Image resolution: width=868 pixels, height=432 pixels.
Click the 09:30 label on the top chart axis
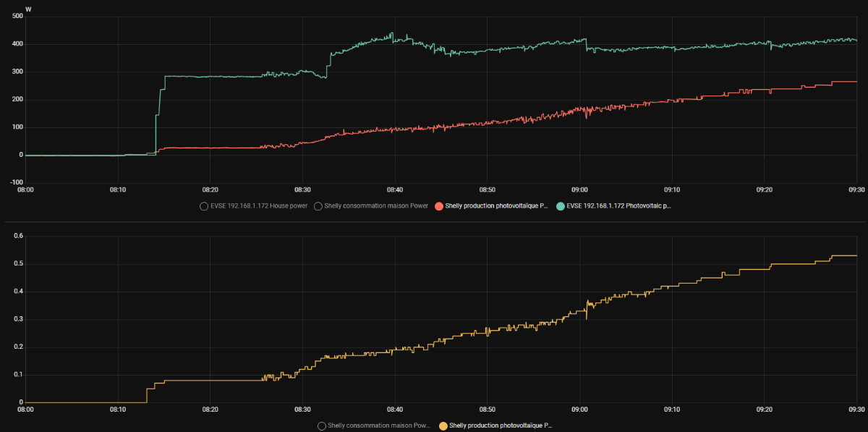(x=856, y=190)
